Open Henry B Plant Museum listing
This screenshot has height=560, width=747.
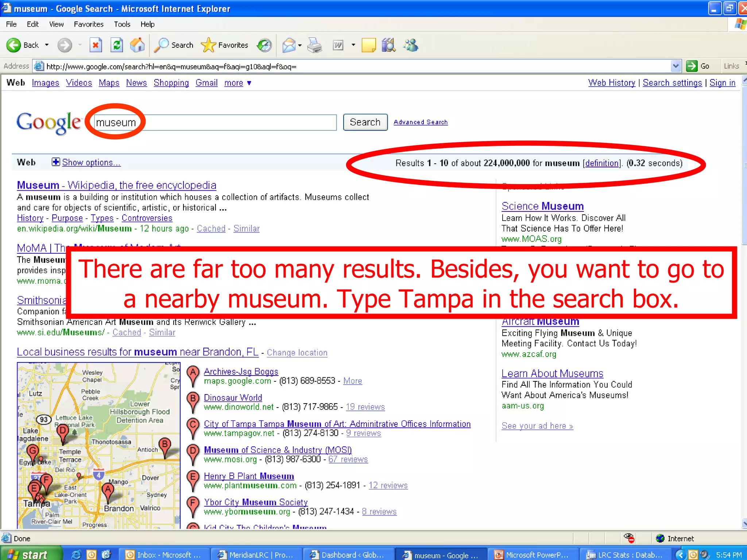point(249,476)
